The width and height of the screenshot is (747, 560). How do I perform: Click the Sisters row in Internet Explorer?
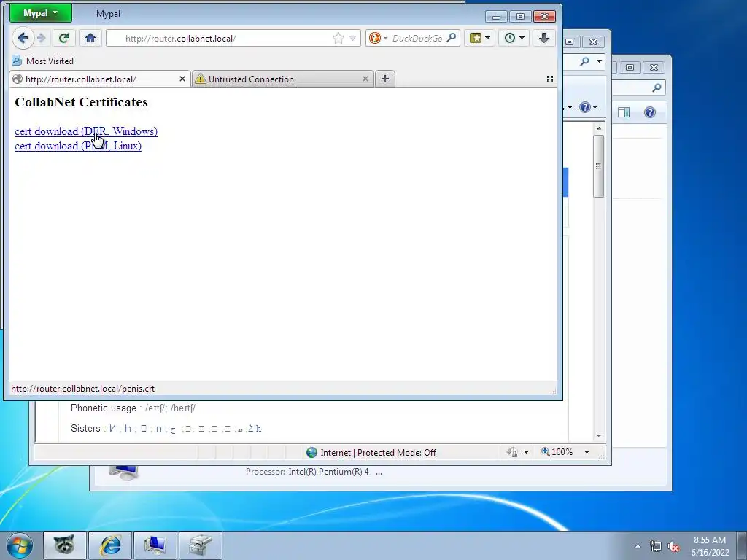166,429
